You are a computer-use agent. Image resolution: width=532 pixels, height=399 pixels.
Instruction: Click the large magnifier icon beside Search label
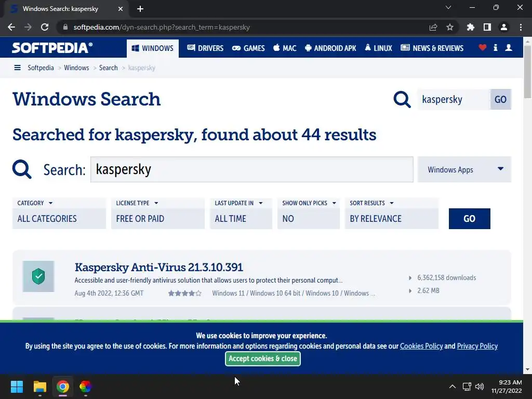tap(22, 169)
